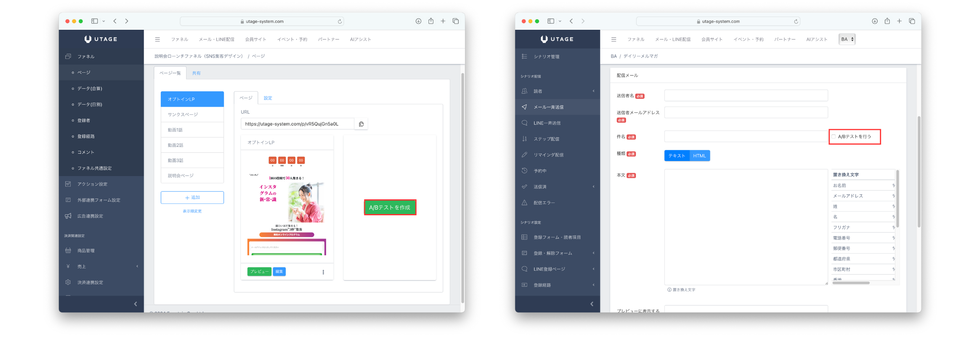Show tab overview icon in left window
The image size is (980, 337).
click(x=456, y=21)
